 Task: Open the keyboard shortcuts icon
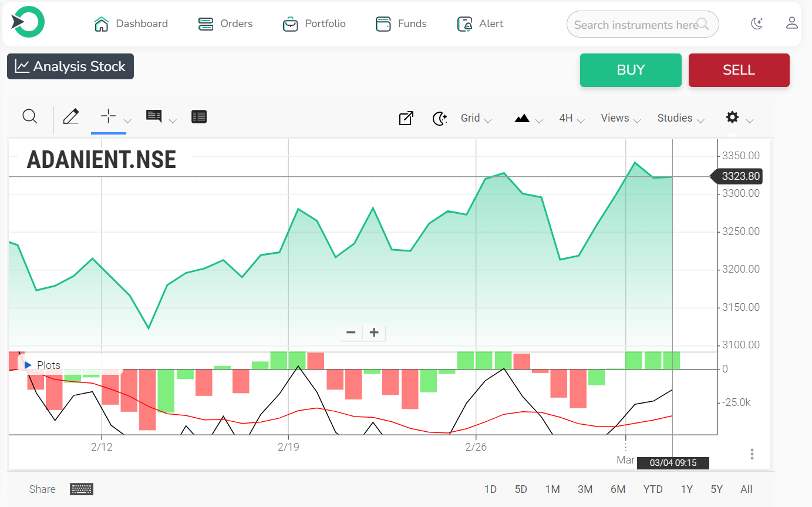point(82,489)
